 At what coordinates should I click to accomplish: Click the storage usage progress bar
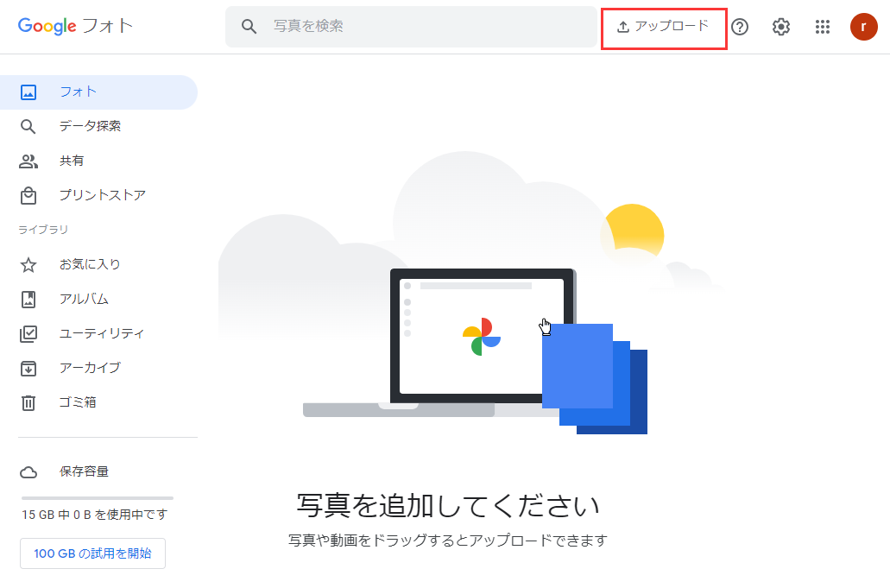(97, 498)
